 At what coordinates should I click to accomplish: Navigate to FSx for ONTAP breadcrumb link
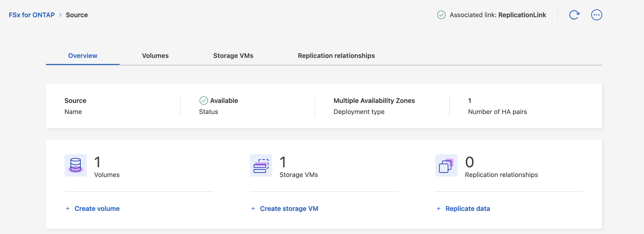click(32, 15)
